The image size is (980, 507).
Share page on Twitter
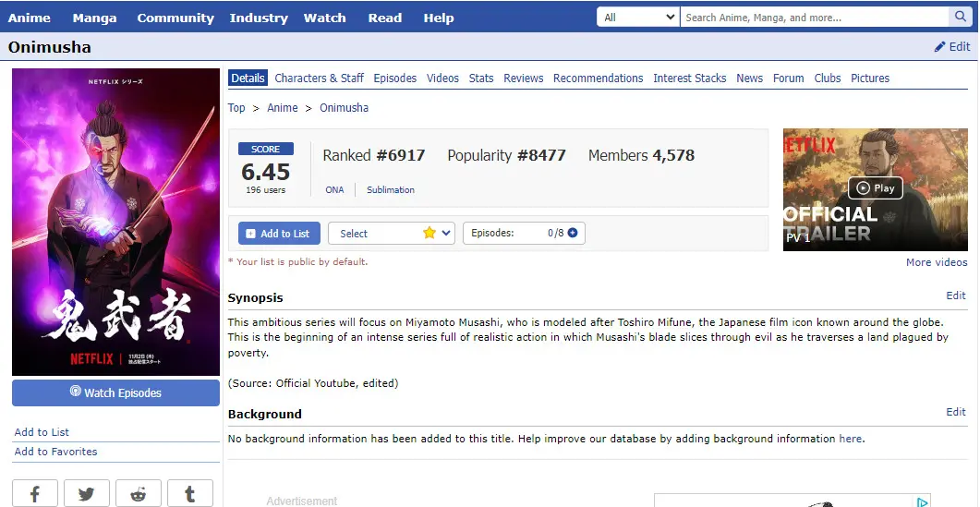coord(86,494)
